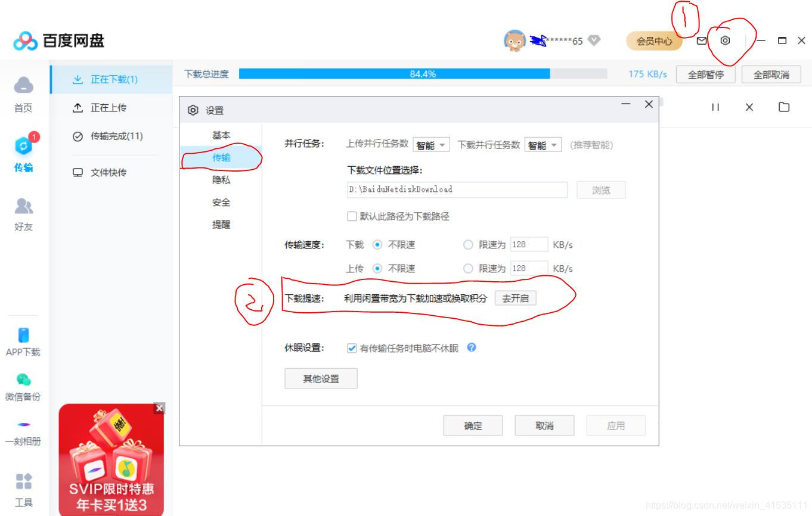This screenshot has width=812, height=516.
Task: Open the download folder icon for the task
Action: 784,107
